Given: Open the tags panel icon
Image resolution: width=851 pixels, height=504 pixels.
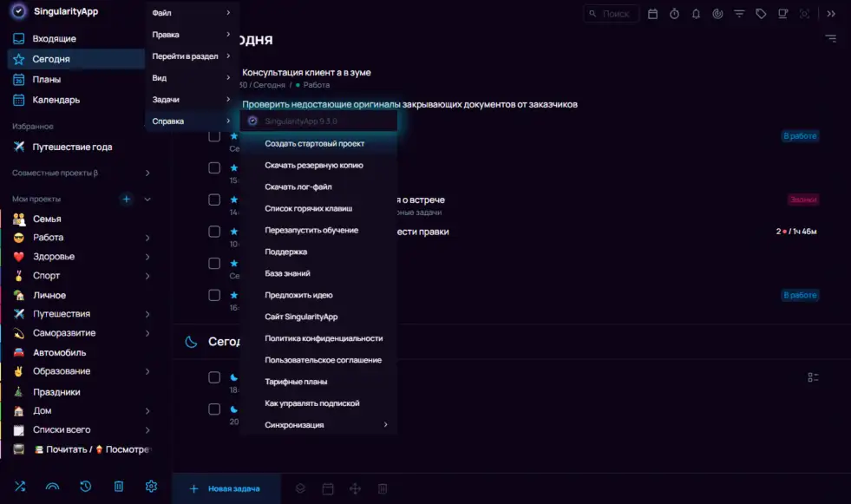Looking at the screenshot, I should 761,14.
